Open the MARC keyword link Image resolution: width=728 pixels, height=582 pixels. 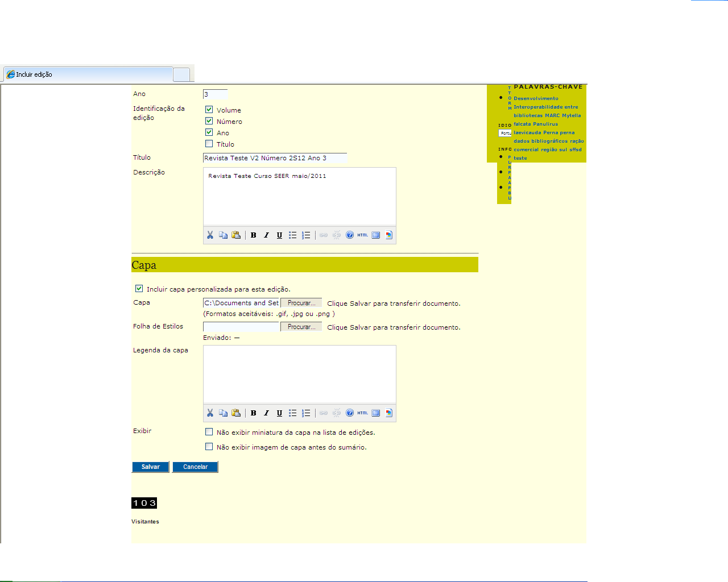(x=552, y=115)
